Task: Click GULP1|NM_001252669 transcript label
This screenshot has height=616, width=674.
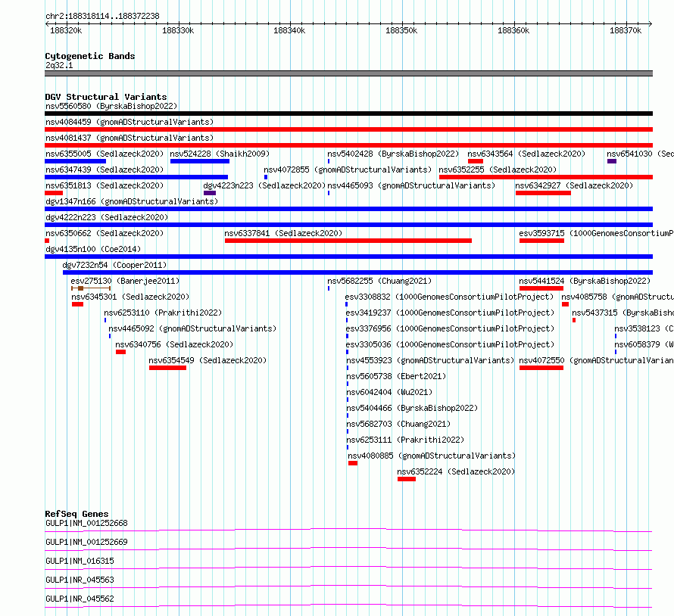Action: click(86, 542)
